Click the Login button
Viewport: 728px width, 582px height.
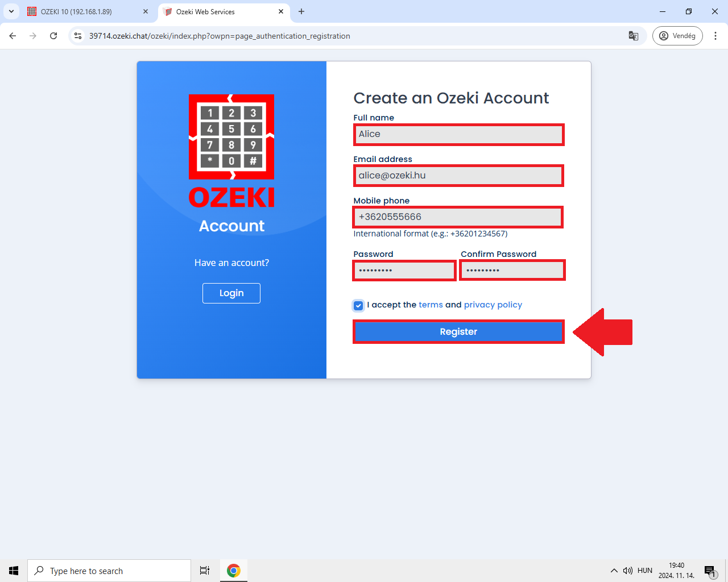tap(231, 293)
